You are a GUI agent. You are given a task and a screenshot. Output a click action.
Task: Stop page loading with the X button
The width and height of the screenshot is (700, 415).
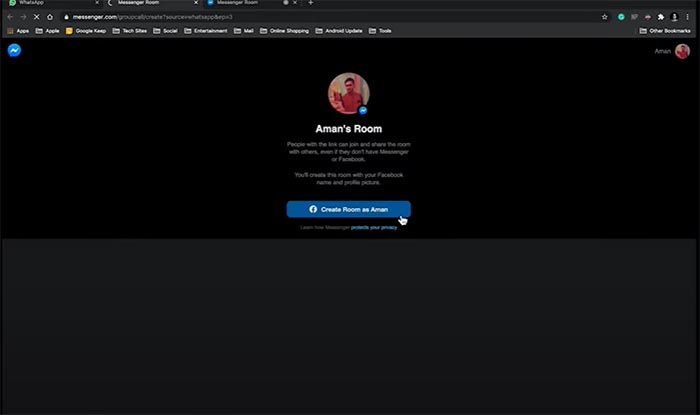pos(37,17)
